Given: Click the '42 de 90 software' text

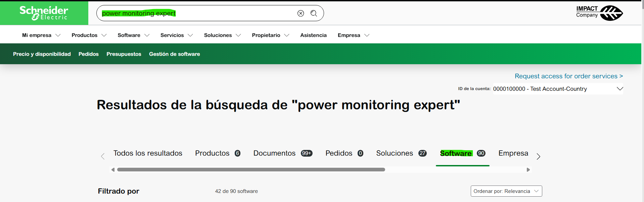Looking at the screenshot, I should click(236, 191).
